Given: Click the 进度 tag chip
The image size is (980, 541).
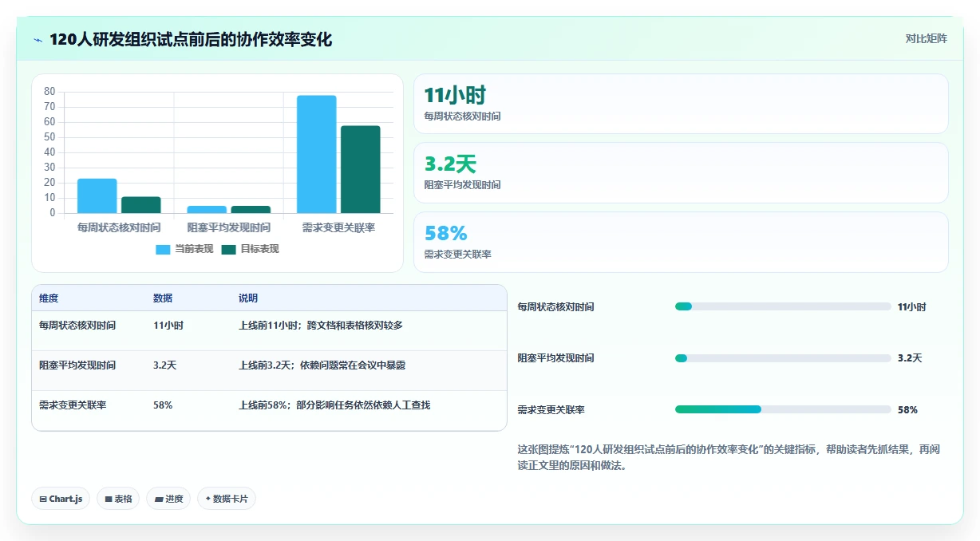Looking at the screenshot, I should point(168,499).
